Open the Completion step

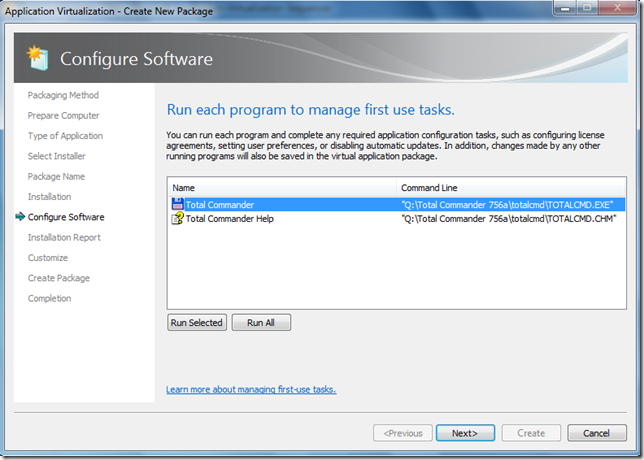(49, 298)
